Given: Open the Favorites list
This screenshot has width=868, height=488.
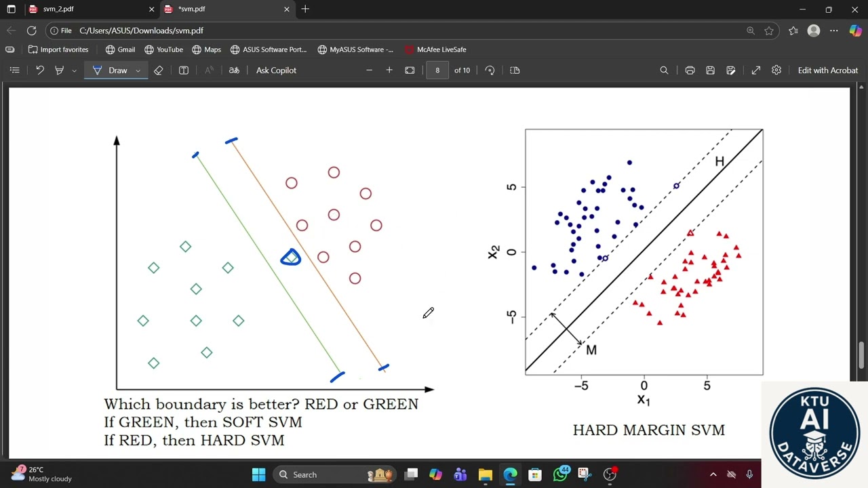Looking at the screenshot, I should click(x=793, y=30).
